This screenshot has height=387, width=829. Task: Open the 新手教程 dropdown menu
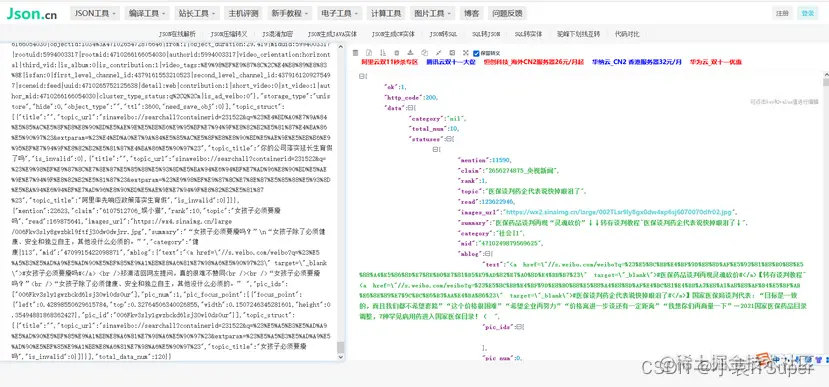tap(291, 13)
